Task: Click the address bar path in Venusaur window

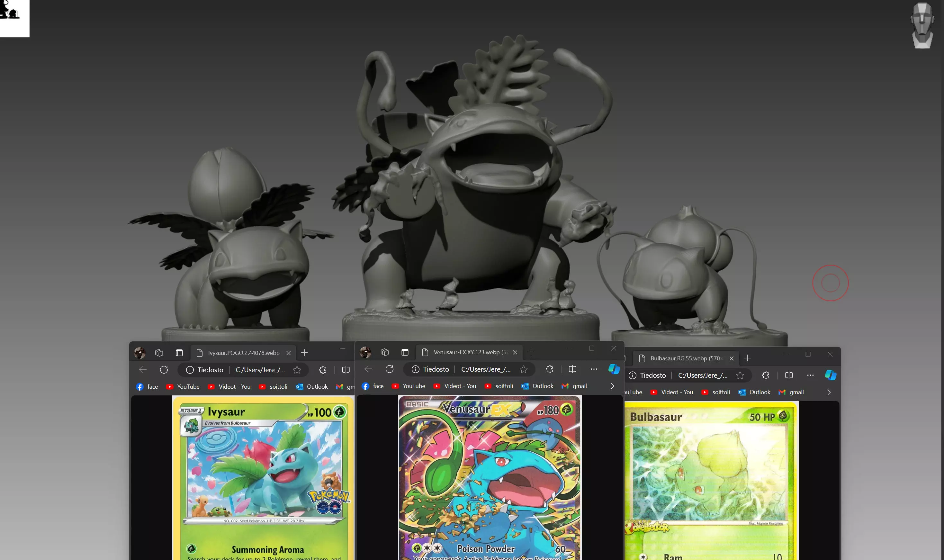Action: tap(486, 369)
